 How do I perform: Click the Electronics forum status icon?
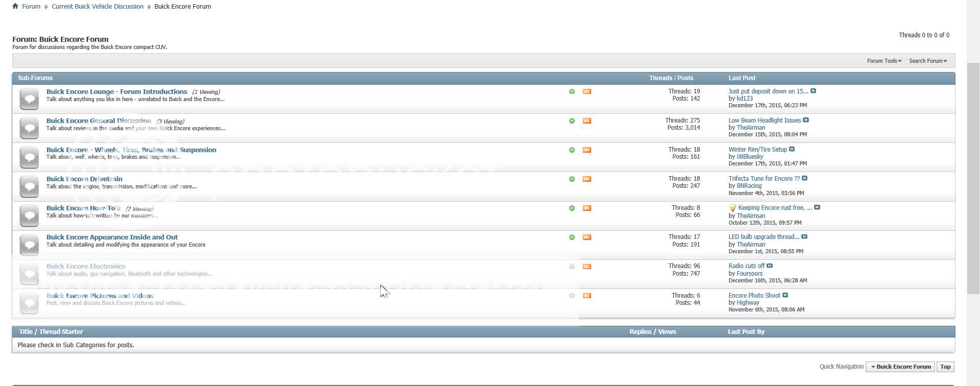(x=29, y=274)
